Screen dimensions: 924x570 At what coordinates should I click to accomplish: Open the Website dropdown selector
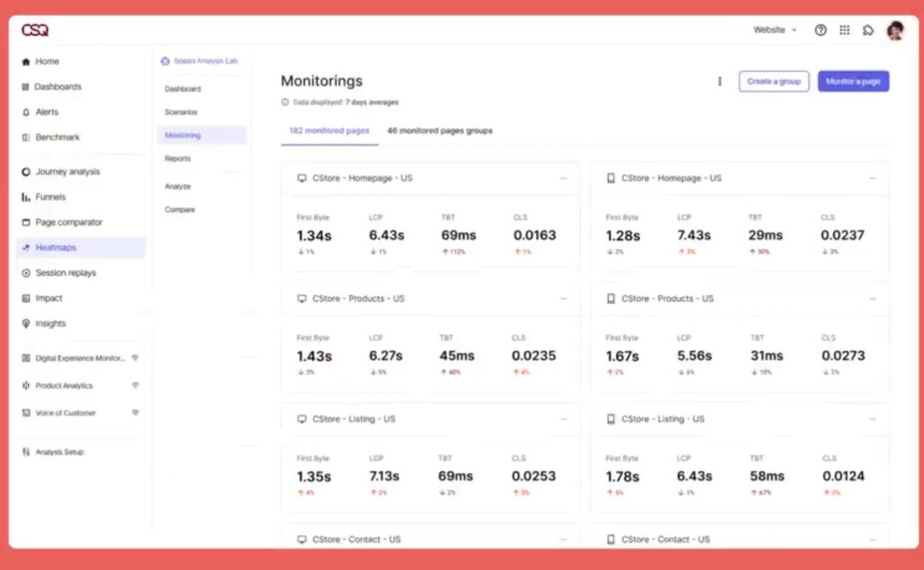pyautogui.click(x=774, y=30)
